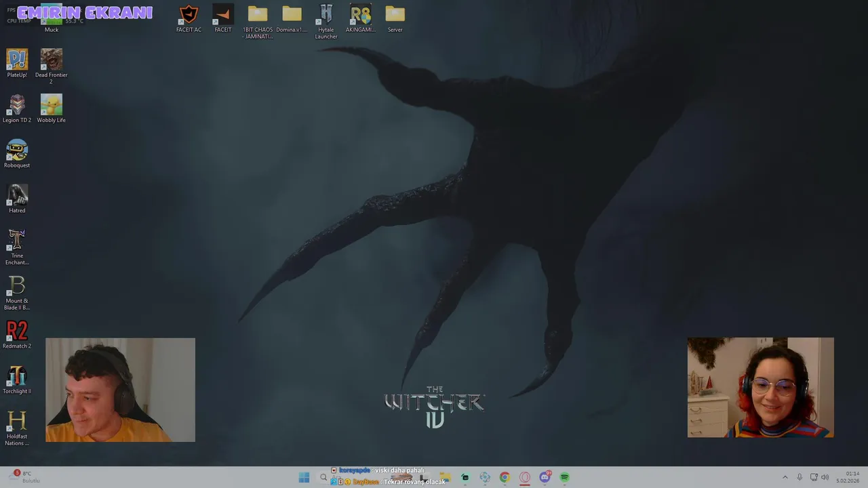
Task: Open the Windows Start menu
Action: pyautogui.click(x=304, y=478)
